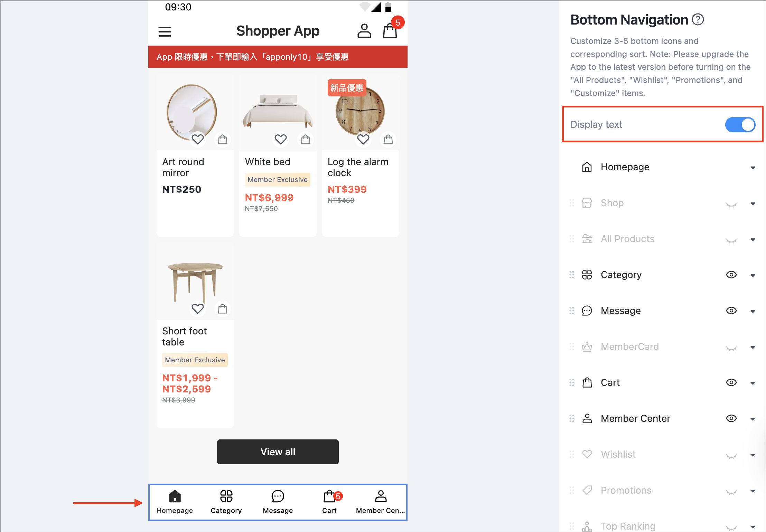The image size is (766, 532).
Task: Open the Log the alarm clock product title
Action: [358, 167]
